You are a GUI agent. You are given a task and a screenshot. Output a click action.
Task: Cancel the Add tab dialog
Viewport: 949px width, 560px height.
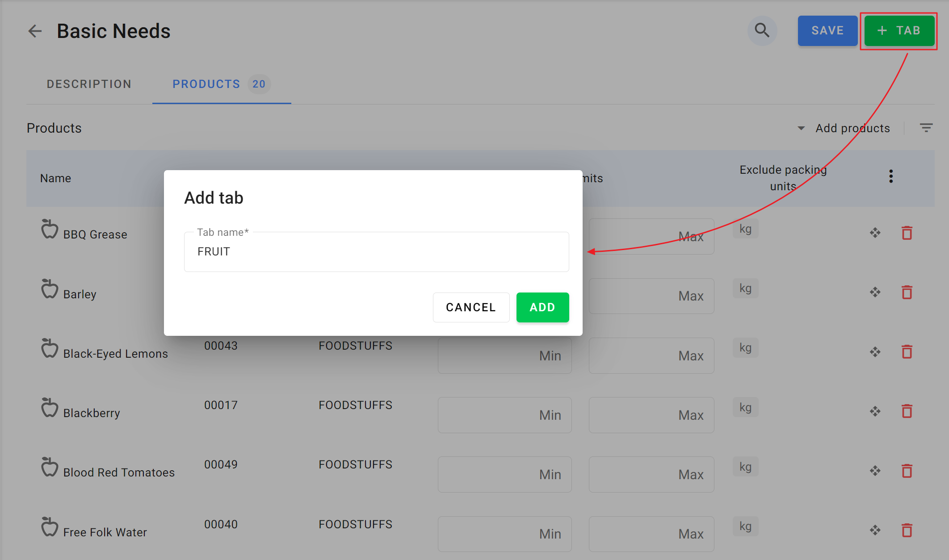coord(471,307)
